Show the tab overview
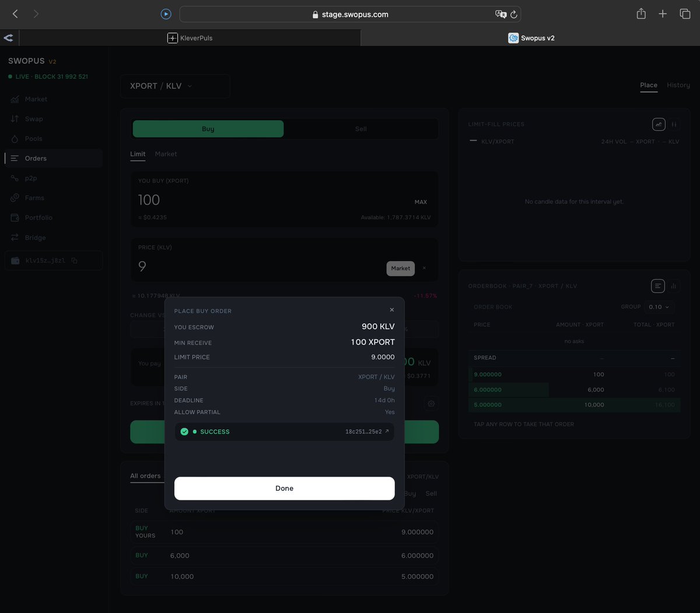Screen dimensions: 700x613 [685, 14]
